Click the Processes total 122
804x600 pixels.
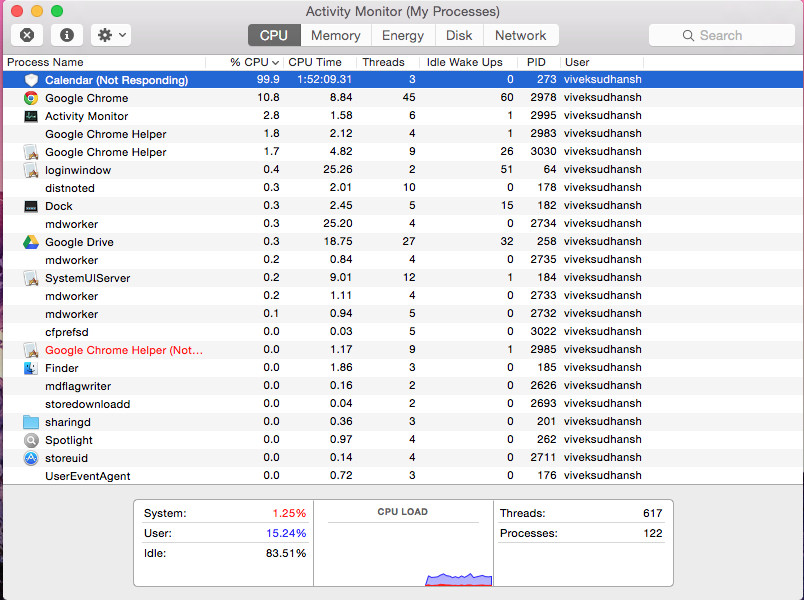653,533
